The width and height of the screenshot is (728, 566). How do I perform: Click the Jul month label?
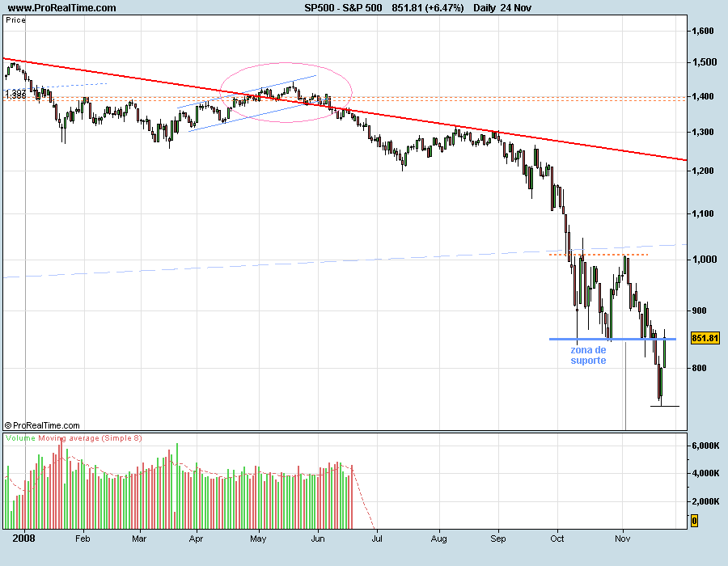pos(376,539)
